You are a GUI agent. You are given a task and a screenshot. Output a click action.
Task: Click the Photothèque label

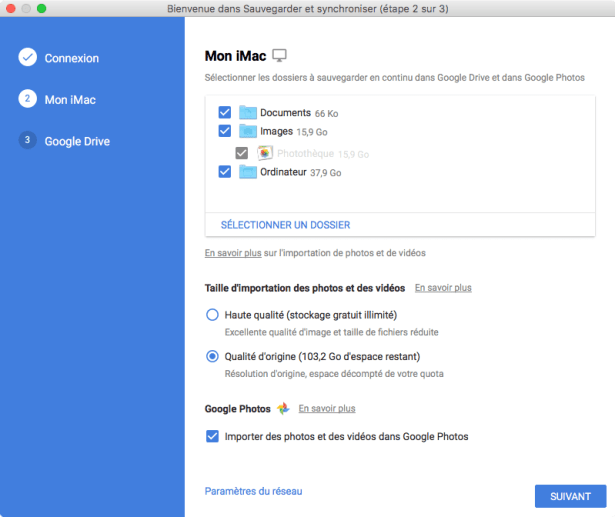pyautogui.click(x=305, y=153)
